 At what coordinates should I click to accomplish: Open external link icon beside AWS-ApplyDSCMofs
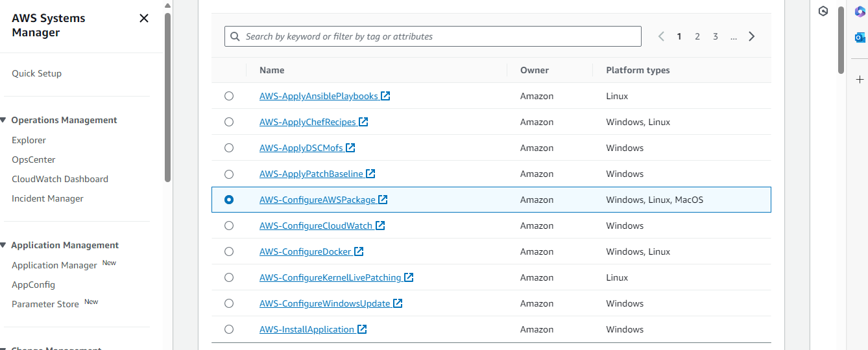point(350,148)
